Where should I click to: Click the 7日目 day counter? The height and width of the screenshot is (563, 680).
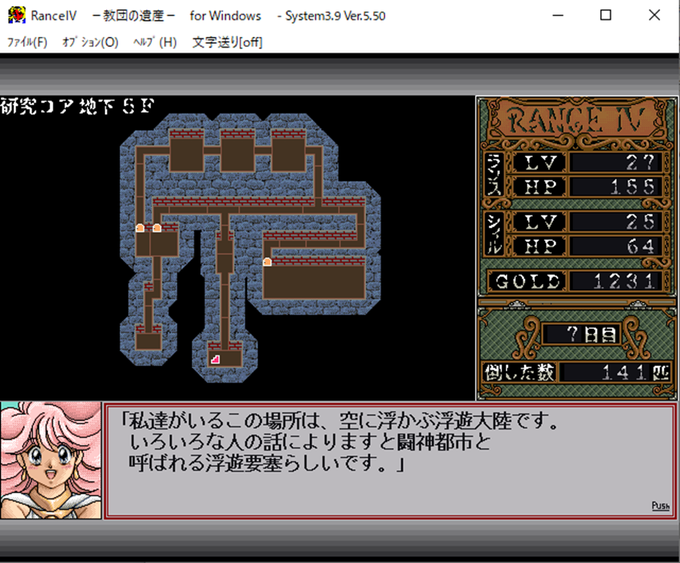point(582,334)
